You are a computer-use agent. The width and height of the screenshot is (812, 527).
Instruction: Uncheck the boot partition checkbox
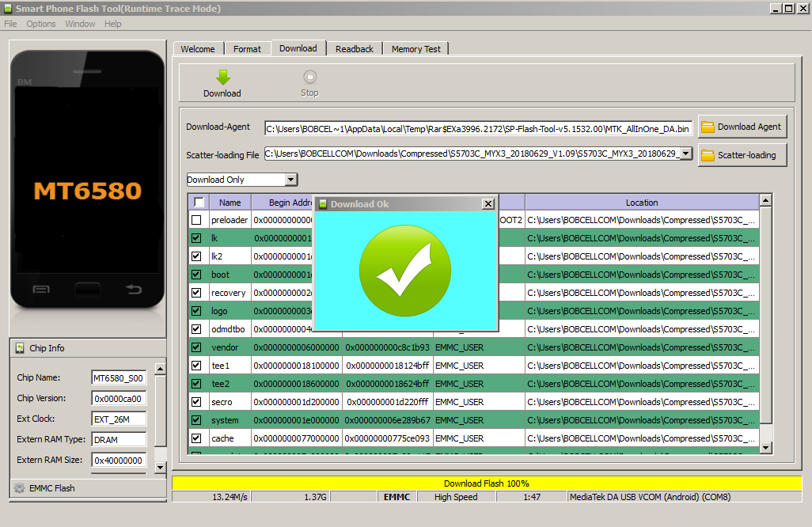[x=196, y=275]
